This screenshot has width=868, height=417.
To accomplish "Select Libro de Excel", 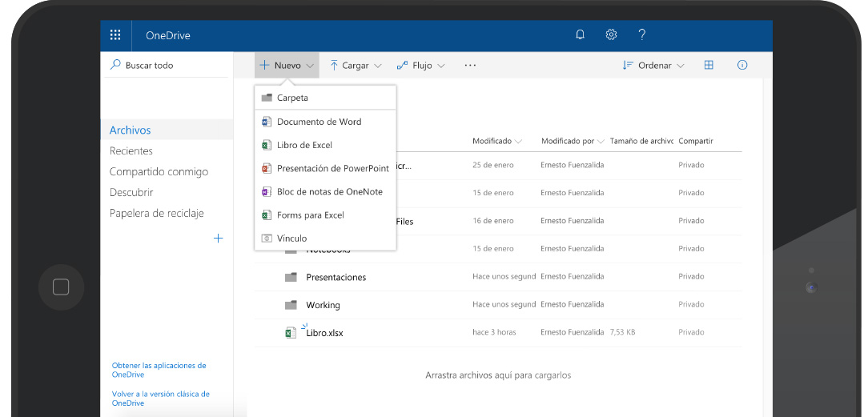I will [325, 145].
